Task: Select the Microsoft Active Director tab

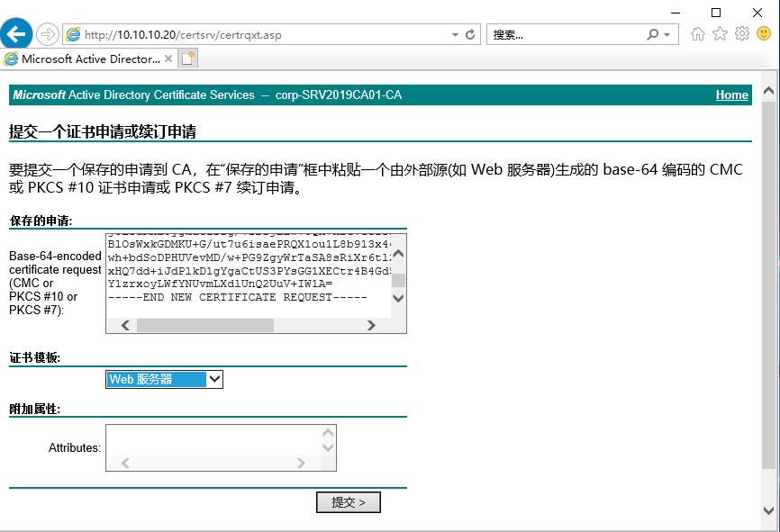Action: 90,59
